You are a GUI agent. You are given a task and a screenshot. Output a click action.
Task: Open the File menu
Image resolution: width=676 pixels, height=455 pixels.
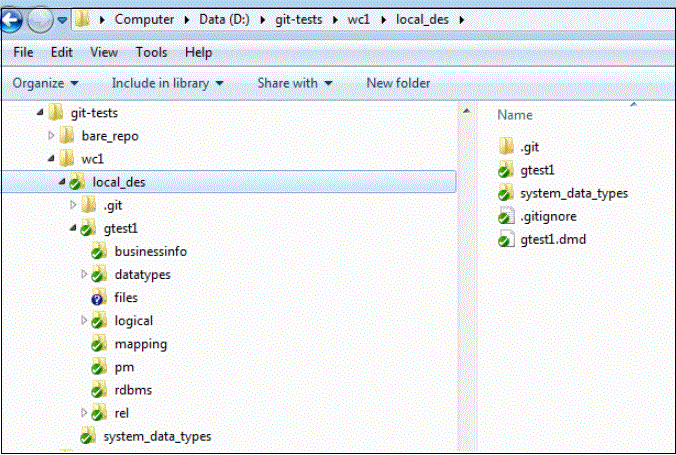tap(23, 52)
